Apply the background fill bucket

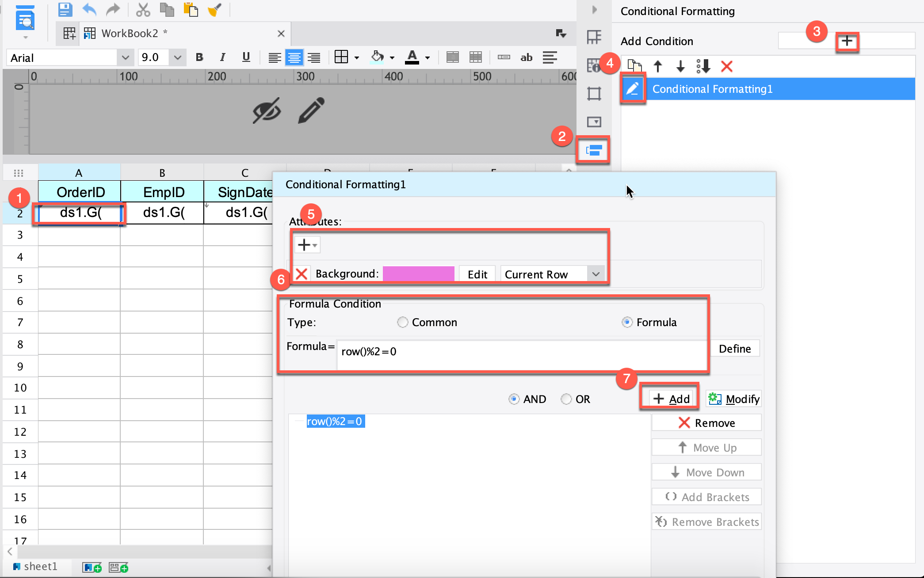tap(377, 57)
